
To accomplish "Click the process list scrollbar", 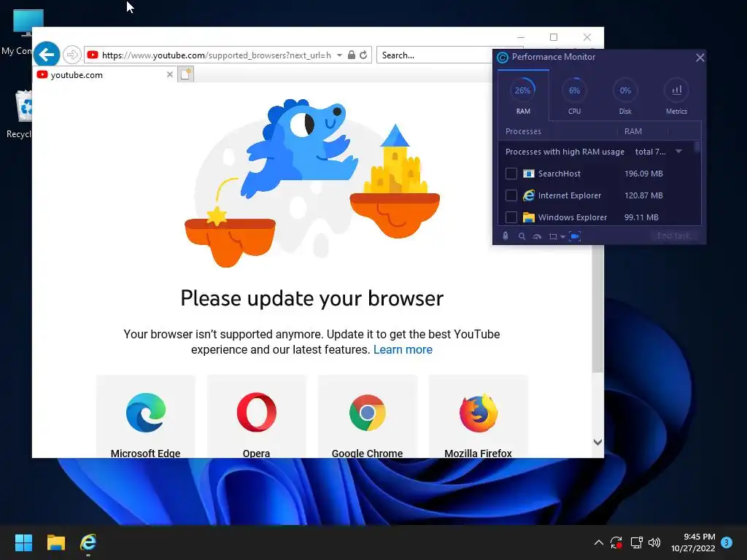I will pos(697,147).
